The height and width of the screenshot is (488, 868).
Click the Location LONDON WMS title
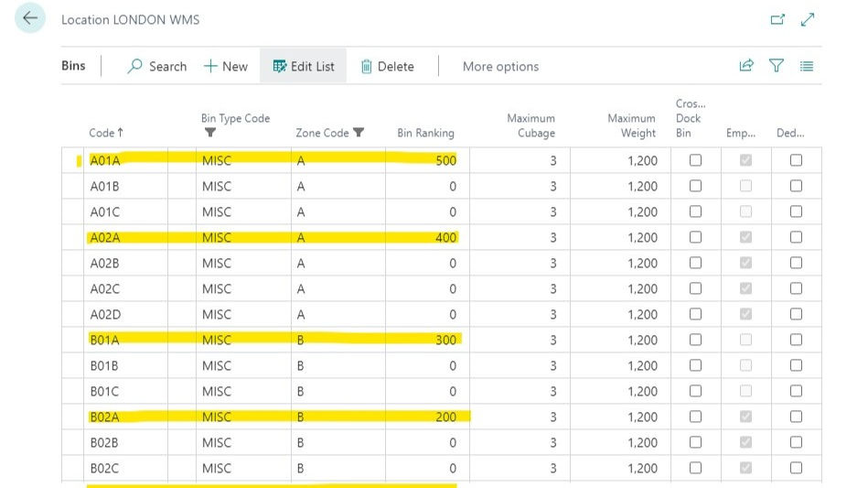[x=130, y=20]
